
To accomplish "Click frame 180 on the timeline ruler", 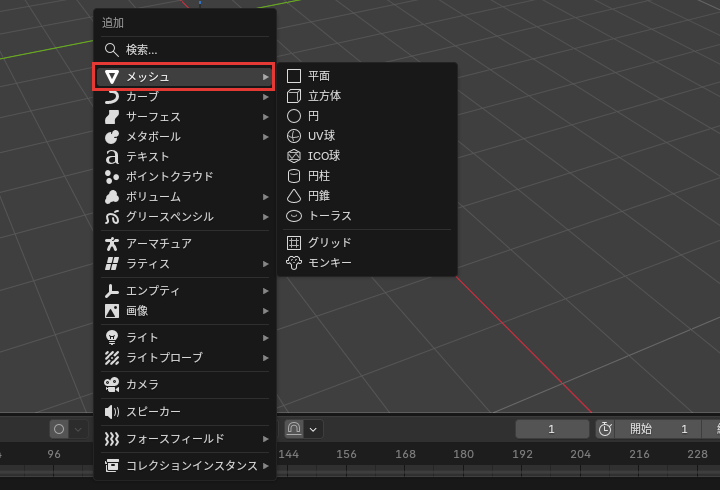I will pyautogui.click(x=463, y=454).
